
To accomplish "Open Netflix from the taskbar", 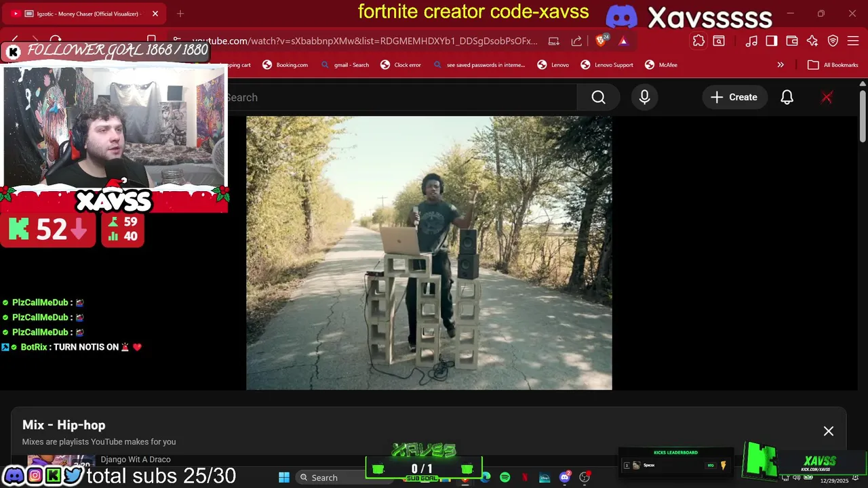I will [525, 478].
